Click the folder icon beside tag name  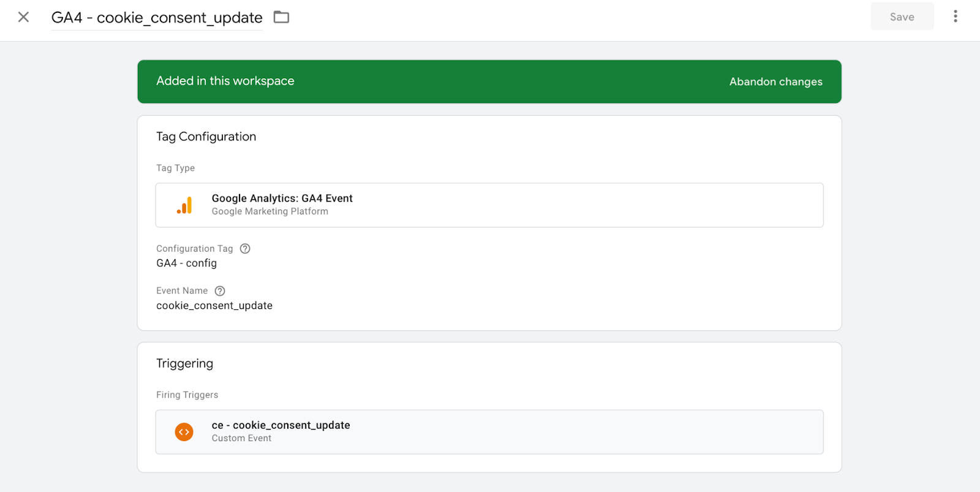click(281, 17)
